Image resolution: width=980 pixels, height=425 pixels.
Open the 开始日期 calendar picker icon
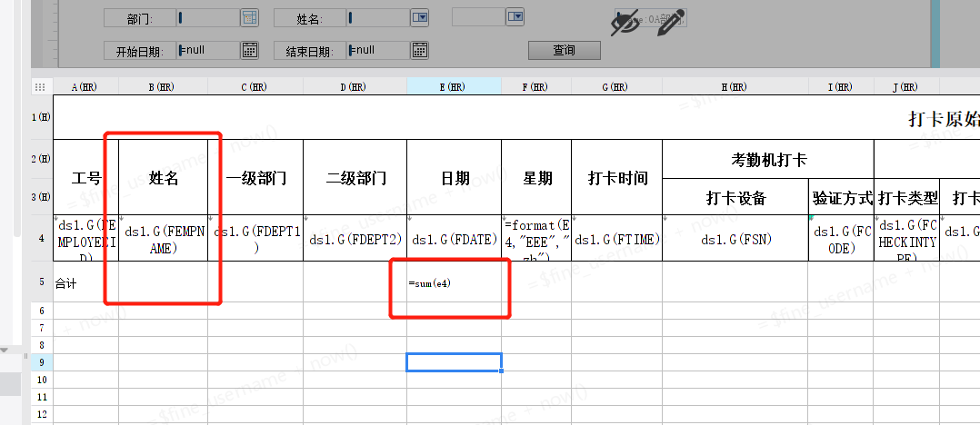pos(249,50)
